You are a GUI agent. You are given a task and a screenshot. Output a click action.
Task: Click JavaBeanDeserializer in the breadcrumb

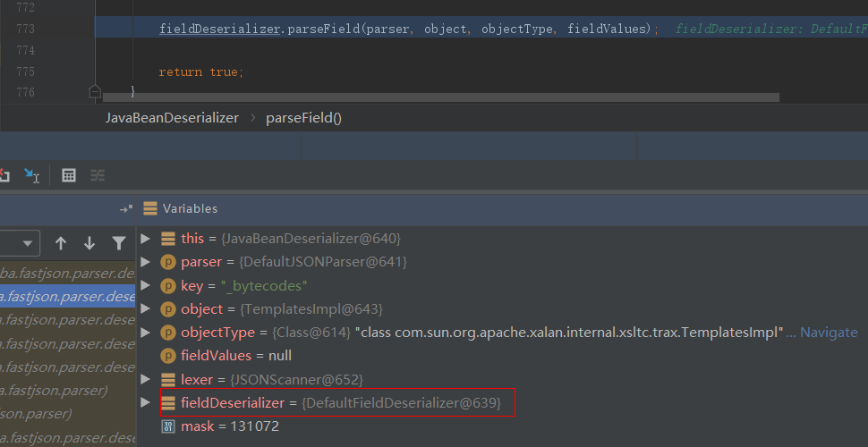172,118
